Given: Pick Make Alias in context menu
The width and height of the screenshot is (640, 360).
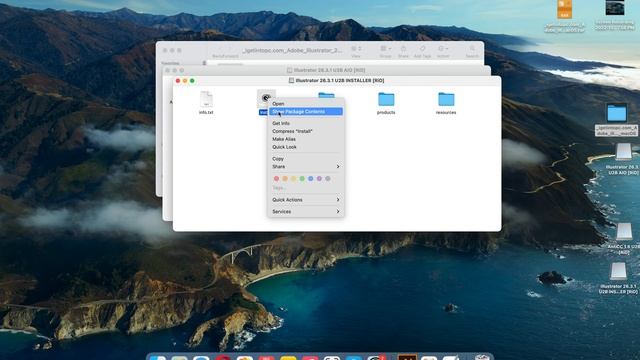Looking at the screenshot, I should pyautogui.click(x=284, y=139).
